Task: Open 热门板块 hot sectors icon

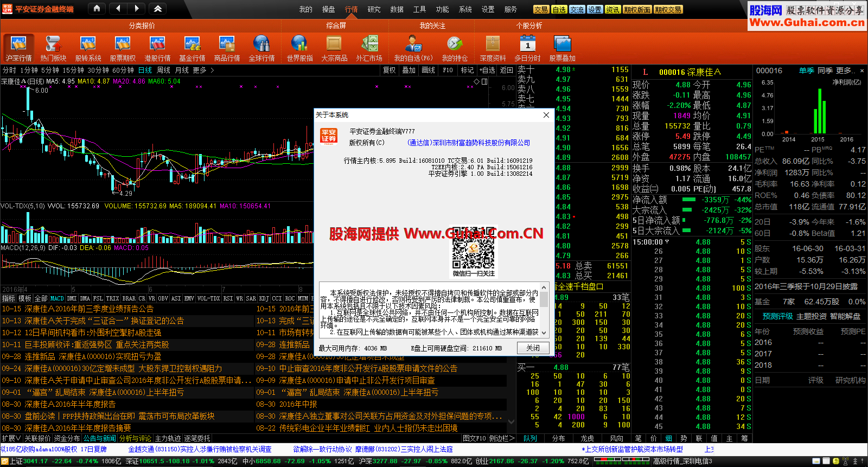Action: (53, 48)
